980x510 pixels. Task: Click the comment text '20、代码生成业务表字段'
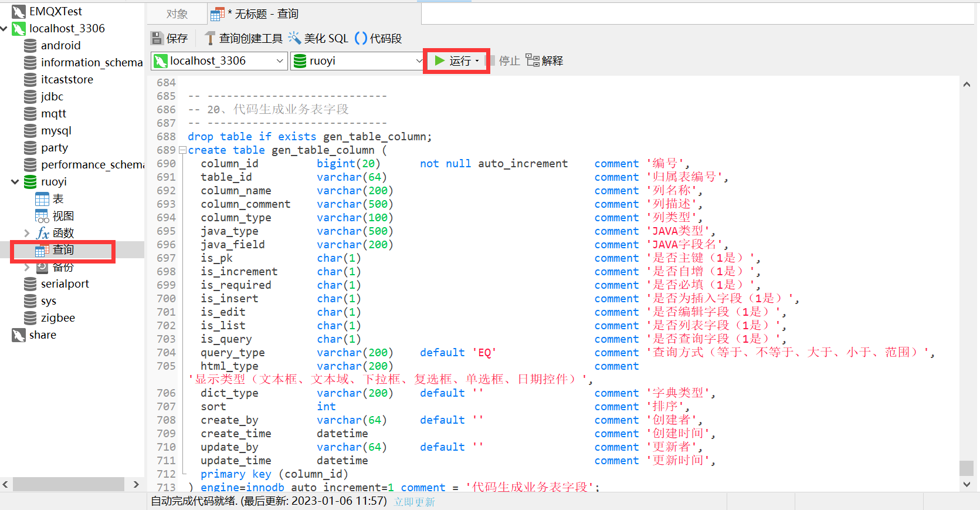[278, 110]
